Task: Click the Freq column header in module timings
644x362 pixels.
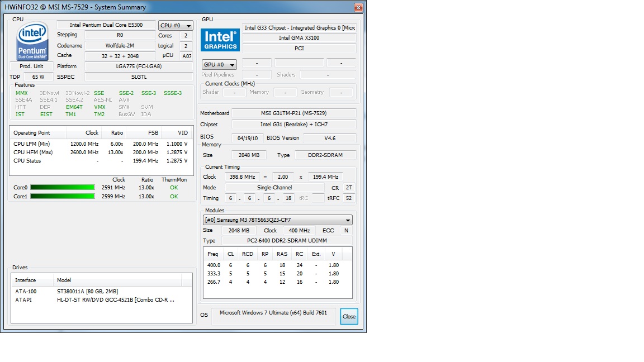Action: (213, 254)
